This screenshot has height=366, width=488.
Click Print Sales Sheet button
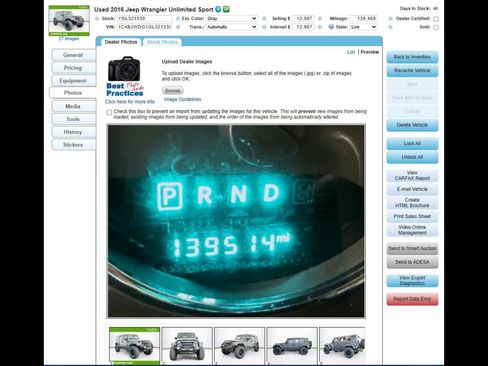click(412, 216)
